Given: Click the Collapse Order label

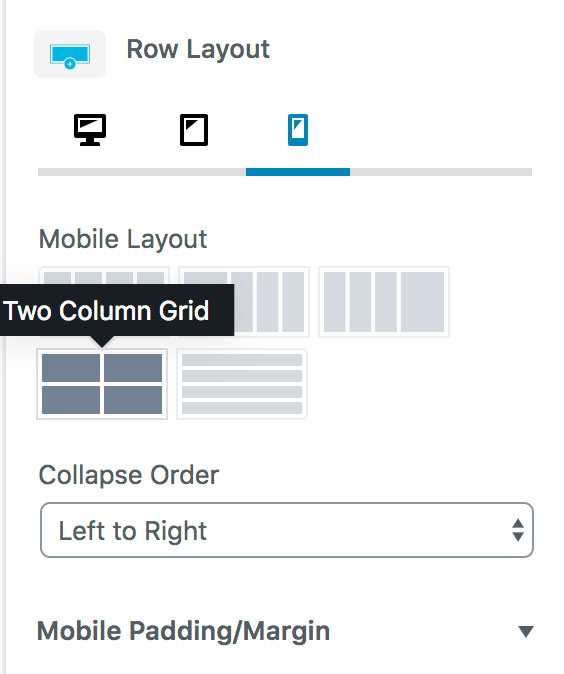Looking at the screenshot, I should [129, 475].
